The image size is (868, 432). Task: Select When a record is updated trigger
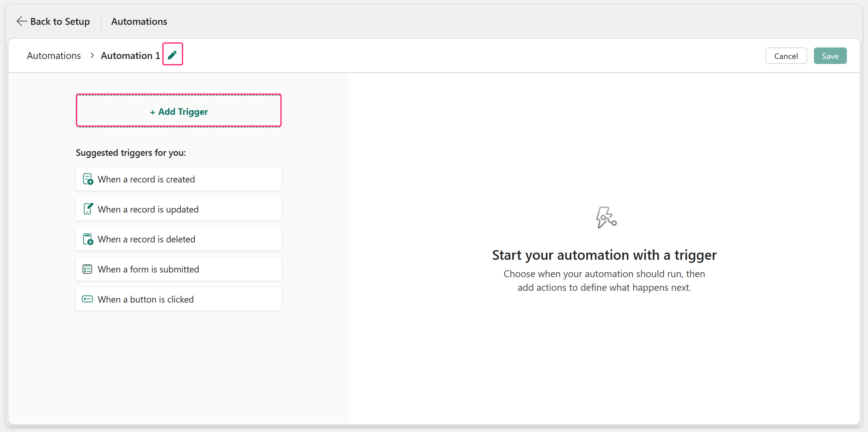click(179, 209)
